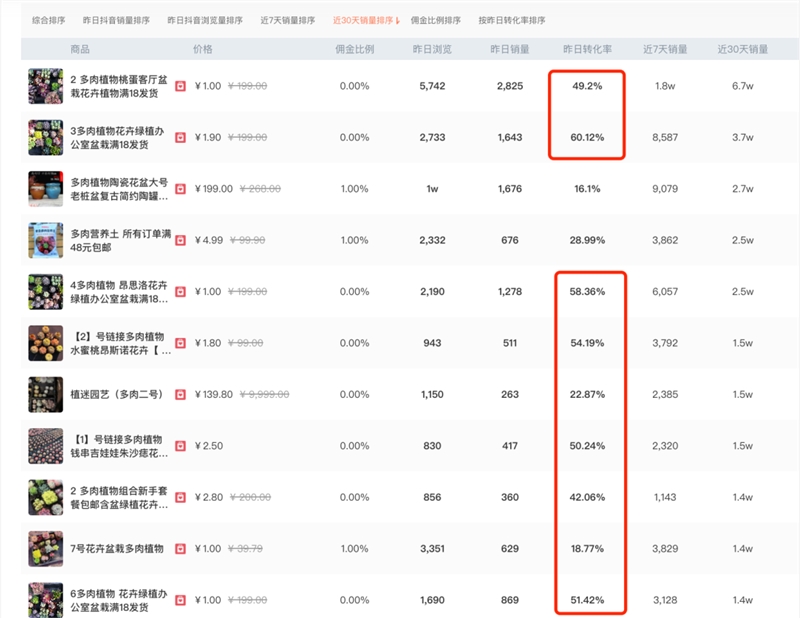Select 按昨日转化率排序 tab
The image size is (800, 618).
click(x=512, y=20)
